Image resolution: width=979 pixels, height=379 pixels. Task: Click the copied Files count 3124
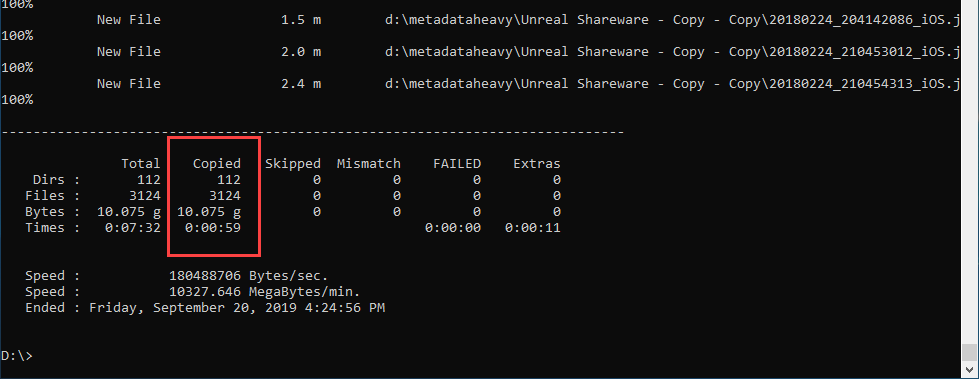coord(224,196)
